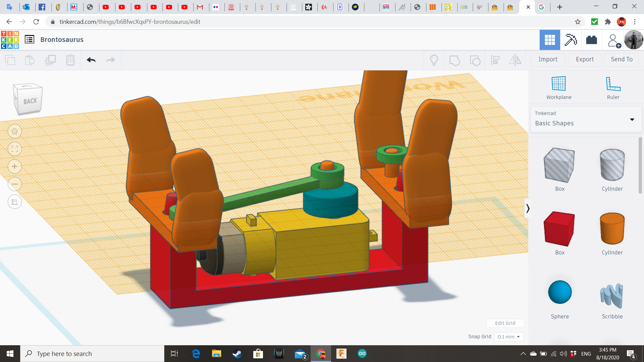Click the Edit Grid button
Viewport: 644px width, 362px height.
(x=505, y=323)
